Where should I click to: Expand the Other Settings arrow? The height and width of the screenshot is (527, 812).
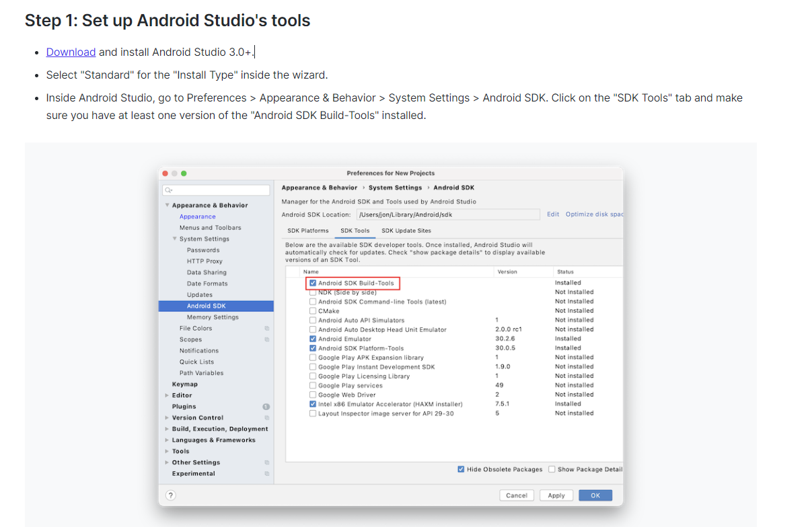(168, 462)
